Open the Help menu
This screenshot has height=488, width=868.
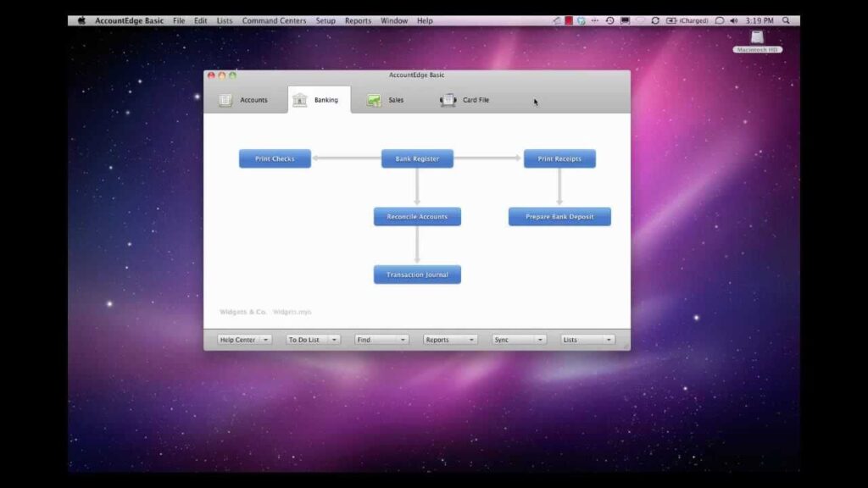pos(425,20)
